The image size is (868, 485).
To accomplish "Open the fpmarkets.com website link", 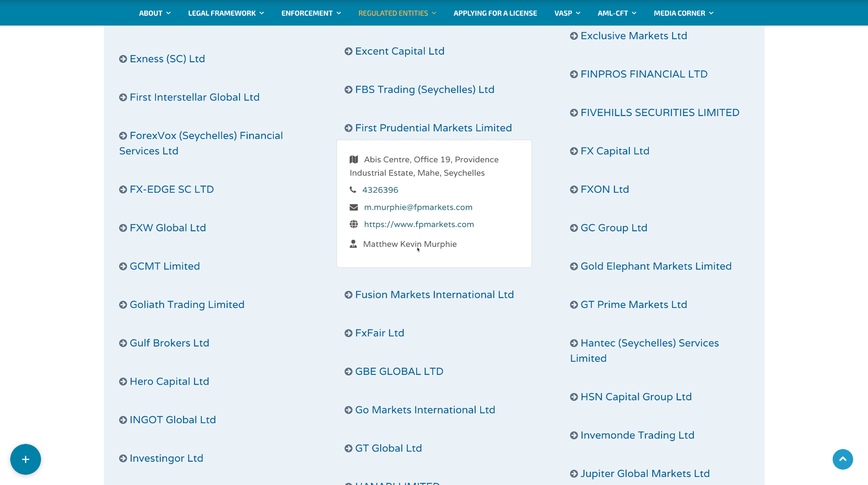I will point(419,224).
